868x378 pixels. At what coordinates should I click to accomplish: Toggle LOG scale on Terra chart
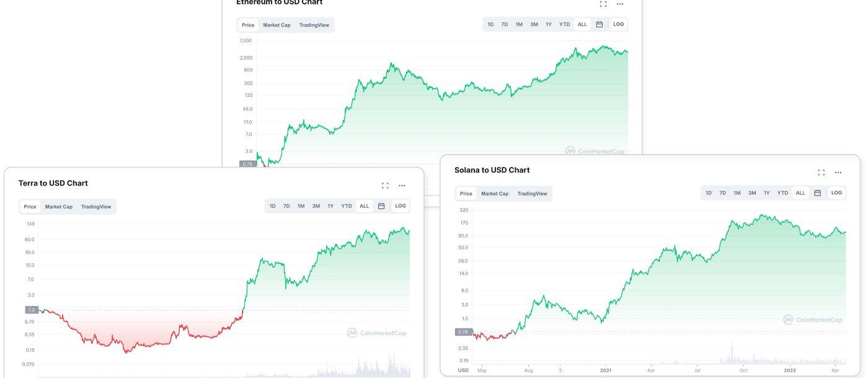401,206
